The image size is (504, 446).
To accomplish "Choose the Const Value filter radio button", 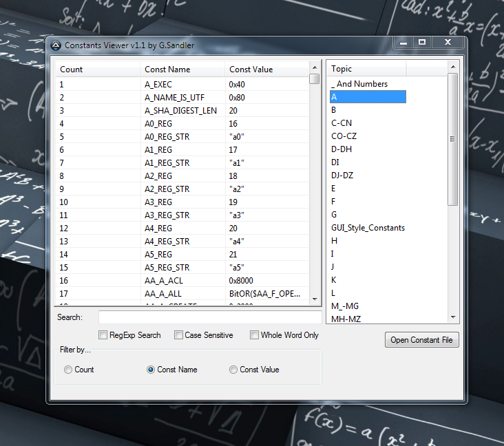I will [233, 370].
